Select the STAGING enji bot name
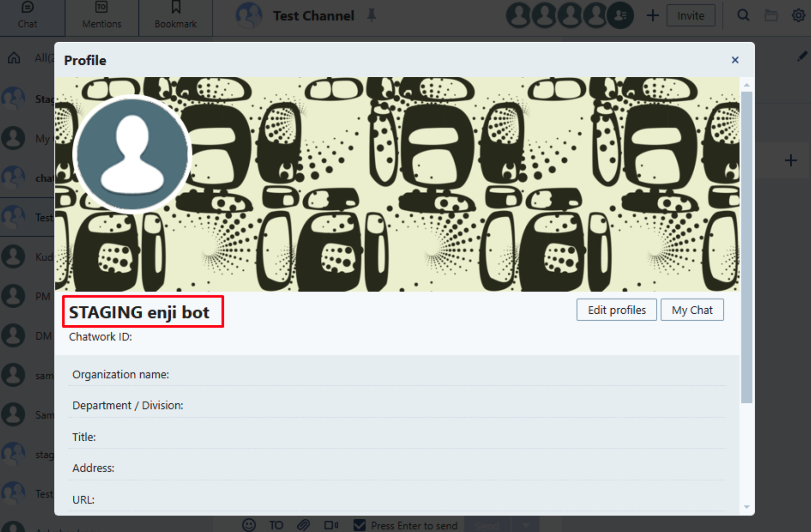Screen dimensions: 811x532 click(x=139, y=312)
